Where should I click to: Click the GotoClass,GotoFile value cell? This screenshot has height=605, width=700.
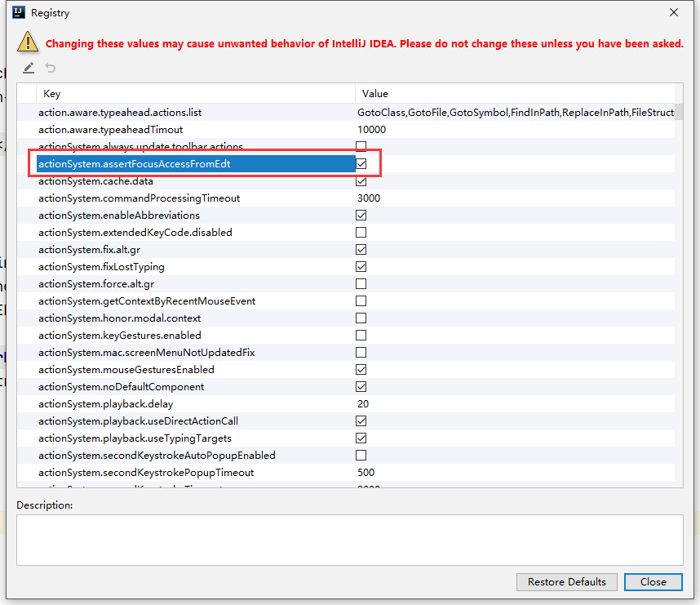point(515,113)
